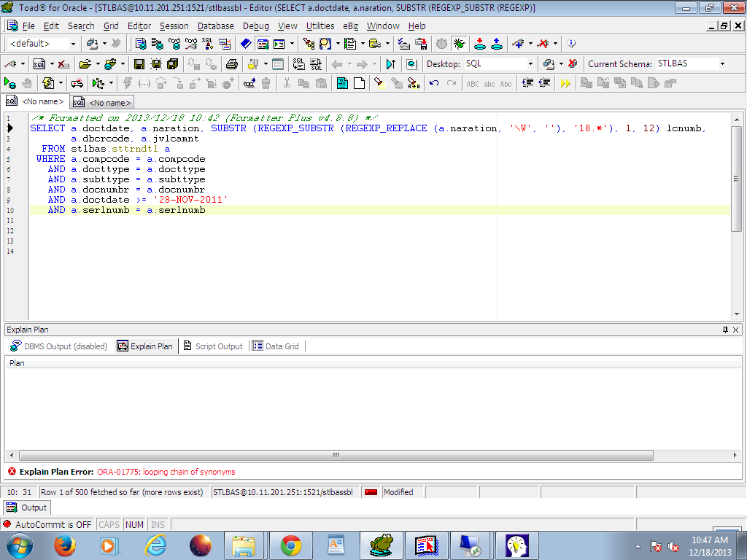Click the SQL line AND a.serlnumb = a.serlnumb

(x=126, y=210)
